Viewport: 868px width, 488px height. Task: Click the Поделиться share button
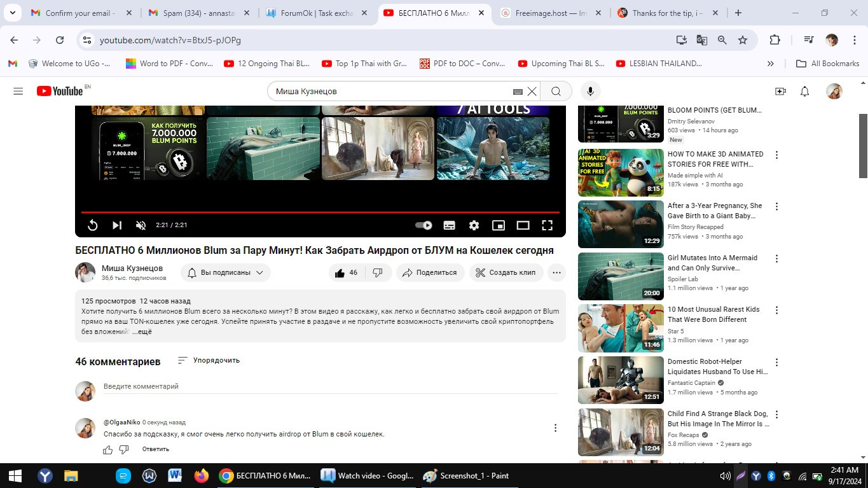(430, 272)
